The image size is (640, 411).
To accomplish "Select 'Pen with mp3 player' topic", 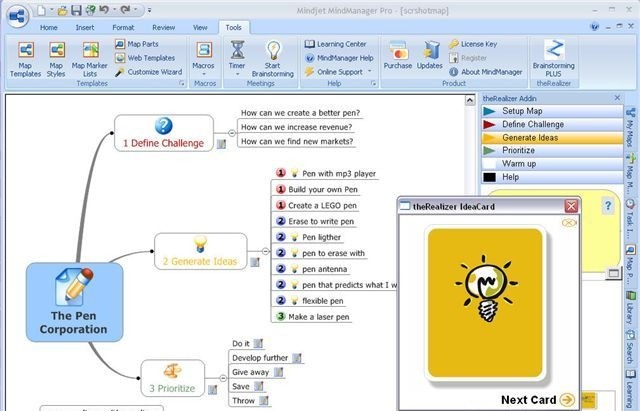I will (326, 173).
